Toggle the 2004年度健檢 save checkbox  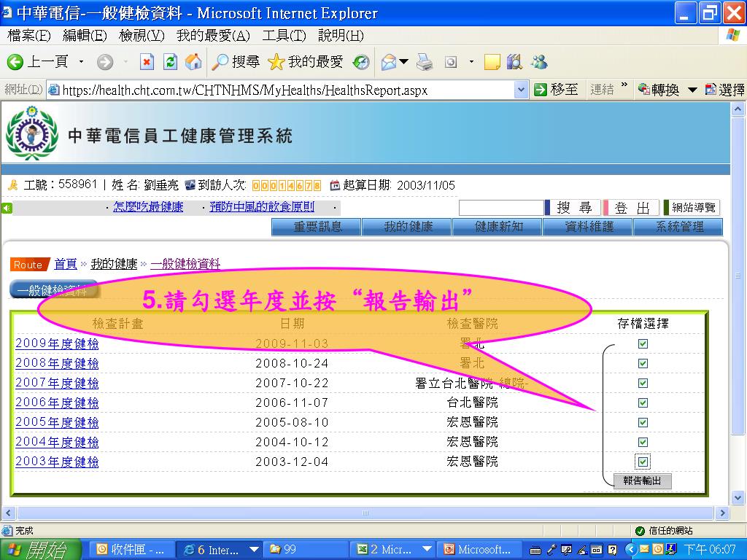click(x=643, y=442)
